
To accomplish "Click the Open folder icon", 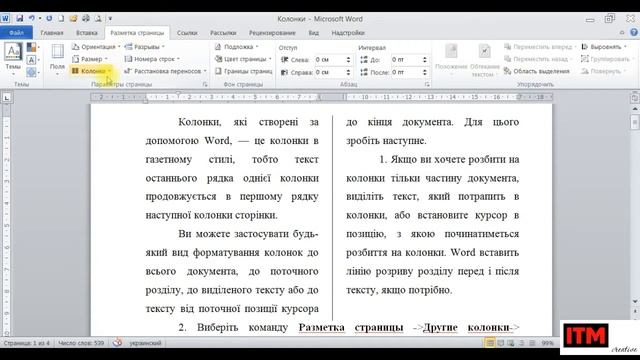I will (x=73, y=18).
